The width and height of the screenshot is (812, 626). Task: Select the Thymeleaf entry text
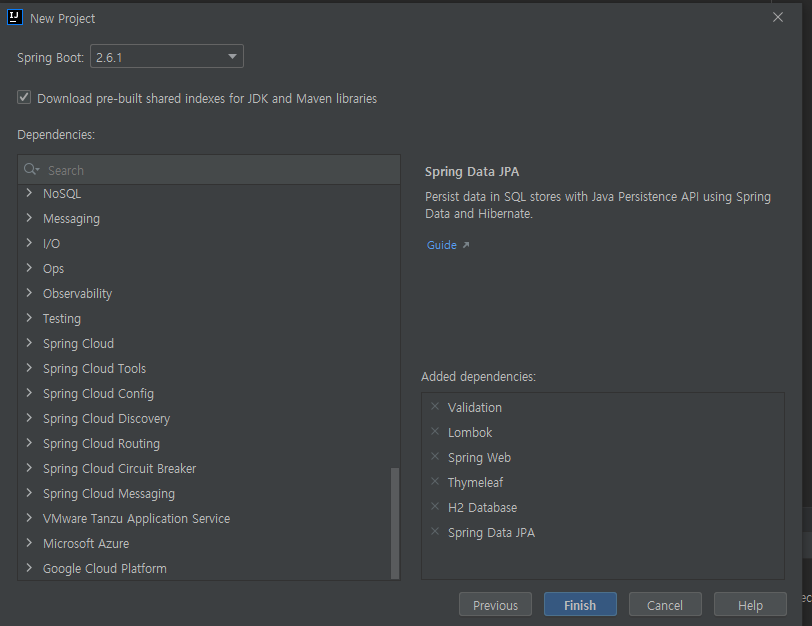tap(475, 483)
